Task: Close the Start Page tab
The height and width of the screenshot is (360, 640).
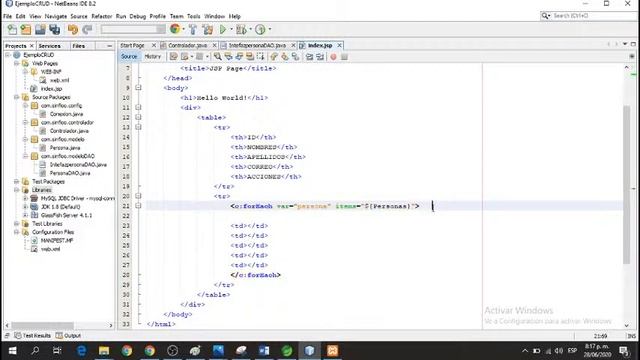Action: coord(153,45)
